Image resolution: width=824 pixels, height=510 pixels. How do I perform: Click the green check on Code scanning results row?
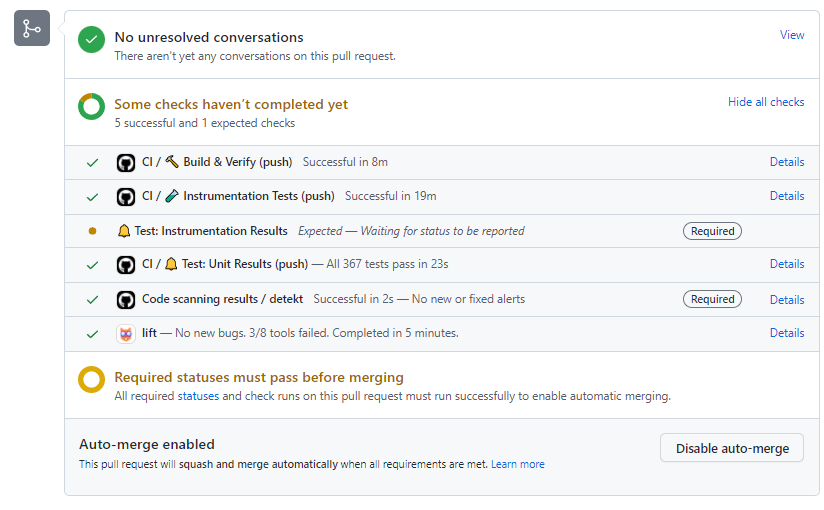click(92, 300)
